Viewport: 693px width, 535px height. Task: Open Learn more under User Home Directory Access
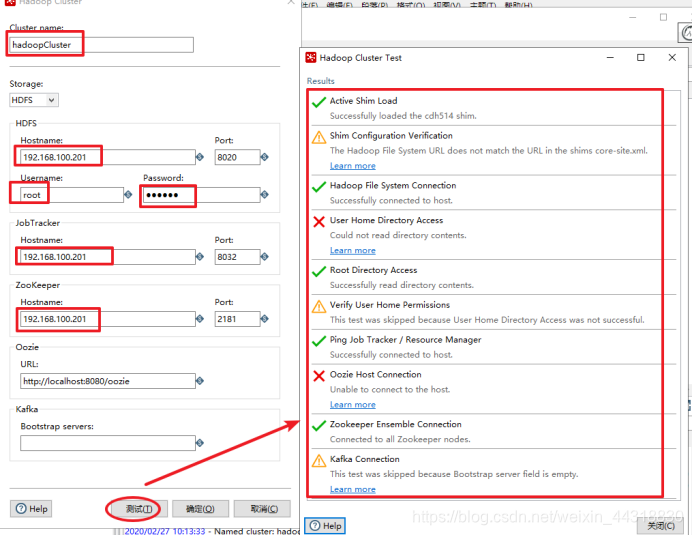pos(353,250)
